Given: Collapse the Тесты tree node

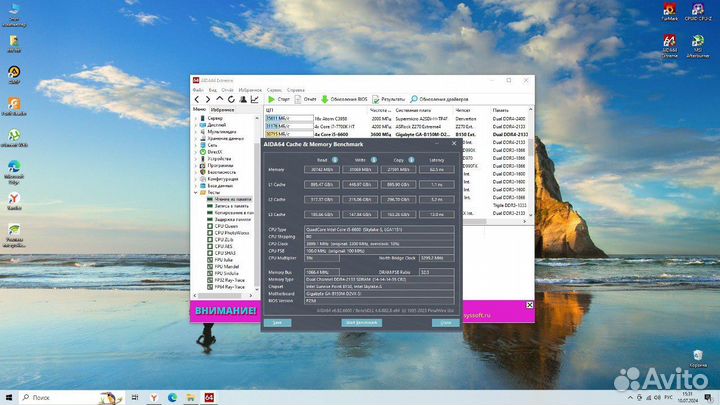Looking at the screenshot, I should click(196, 193).
